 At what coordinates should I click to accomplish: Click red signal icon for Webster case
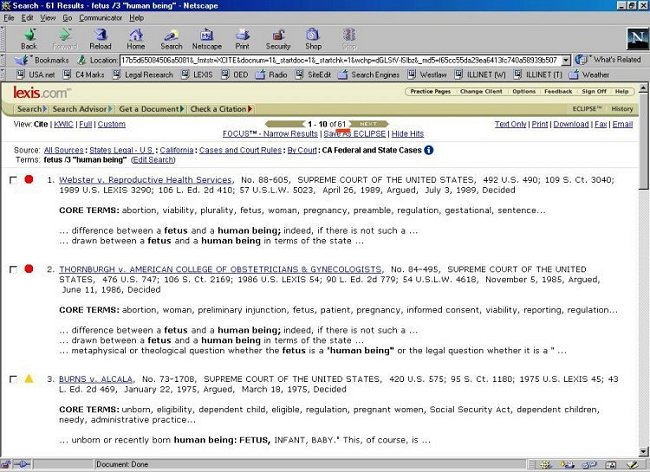coord(29,179)
